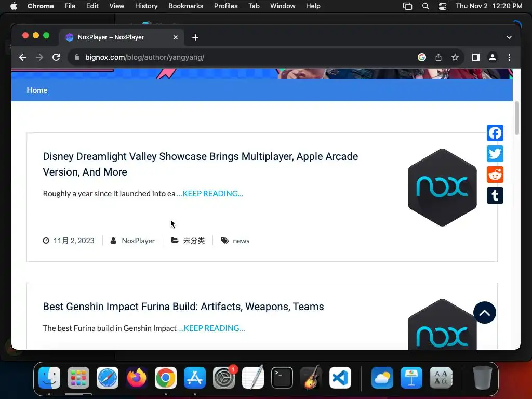Viewport: 532px width, 399px height.
Task: Click the scroll-to-top arrow button
Action: (x=485, y=312)
